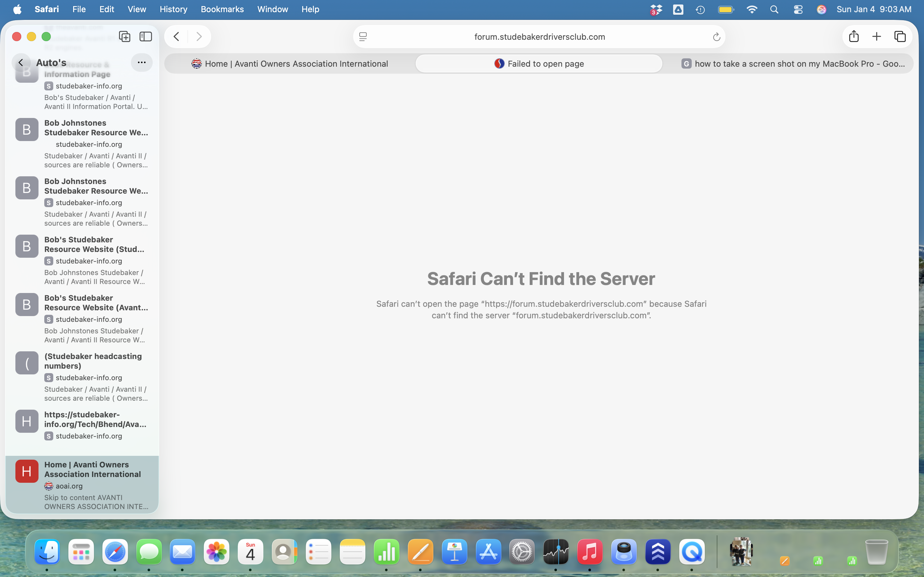
Task: Open the Share sheet icon
Action: click(854, 37)
